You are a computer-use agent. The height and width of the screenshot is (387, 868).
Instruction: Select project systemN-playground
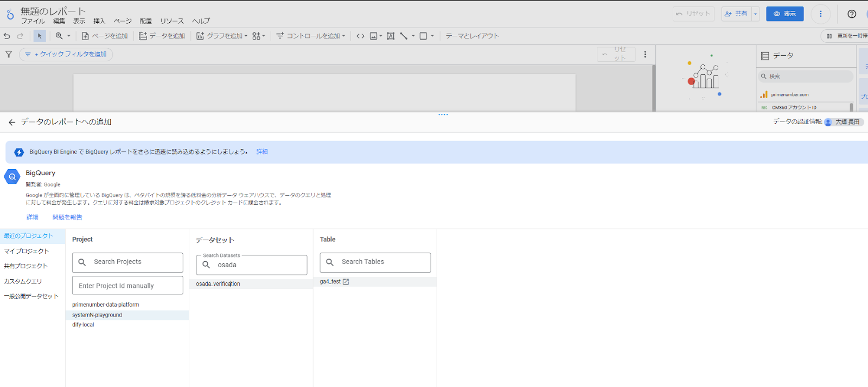pyautogui.click(x=127, y=315)
